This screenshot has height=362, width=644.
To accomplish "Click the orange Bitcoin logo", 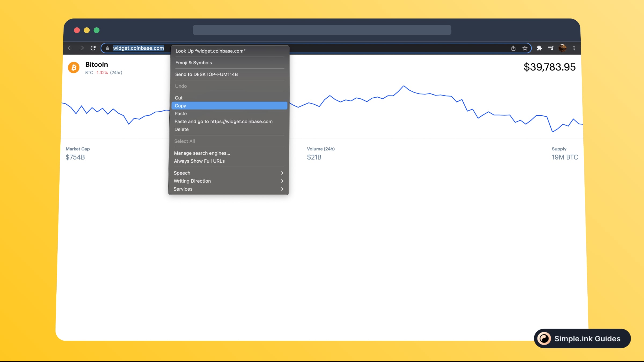I will click(x=74, y=67).
